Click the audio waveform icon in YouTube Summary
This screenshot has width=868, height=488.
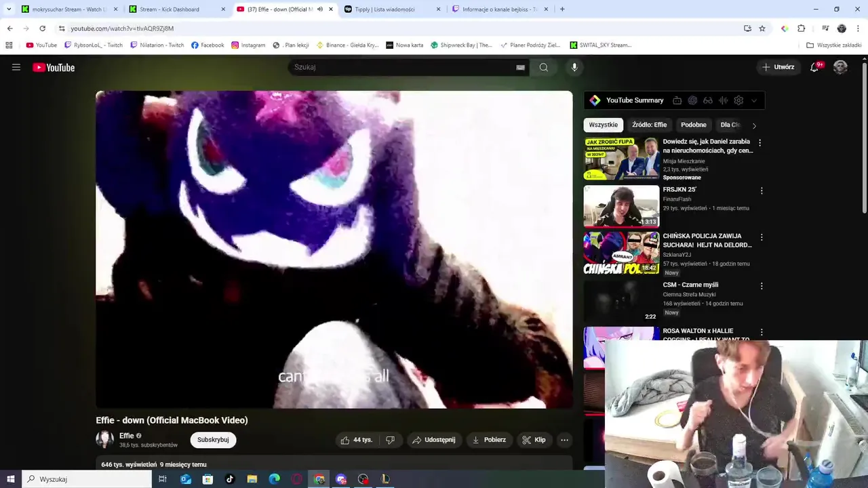tap(723, 100)
